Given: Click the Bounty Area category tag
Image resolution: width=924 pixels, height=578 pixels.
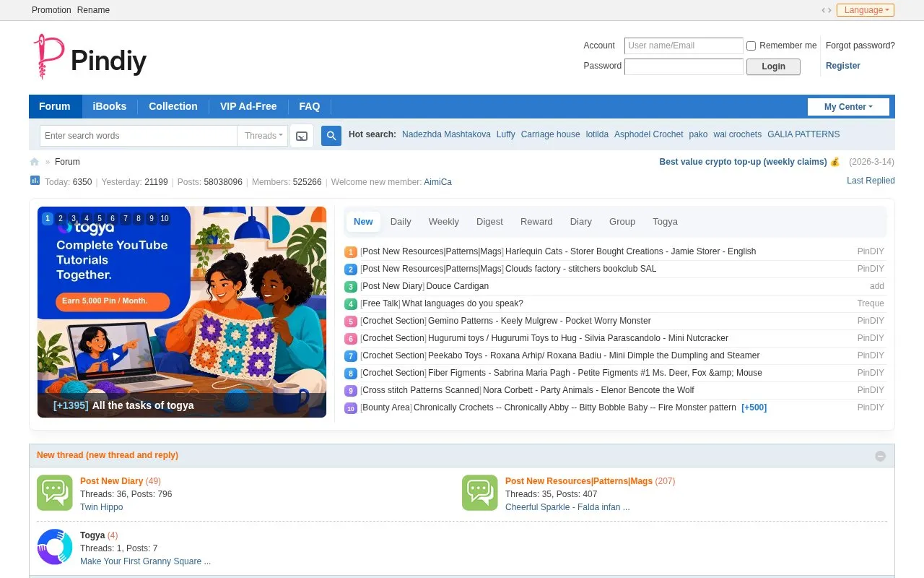Looking at the screenshot, I should tap(386, 407).
